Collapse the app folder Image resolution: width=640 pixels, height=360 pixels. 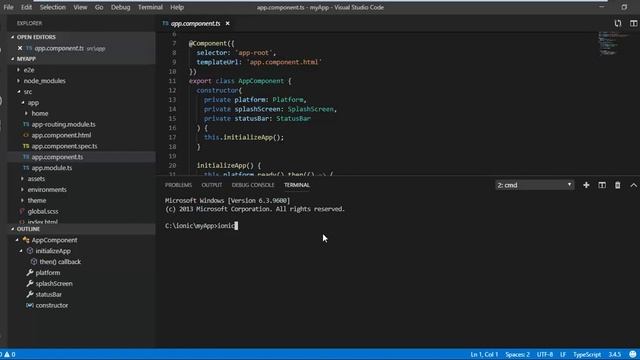point(33,103)
